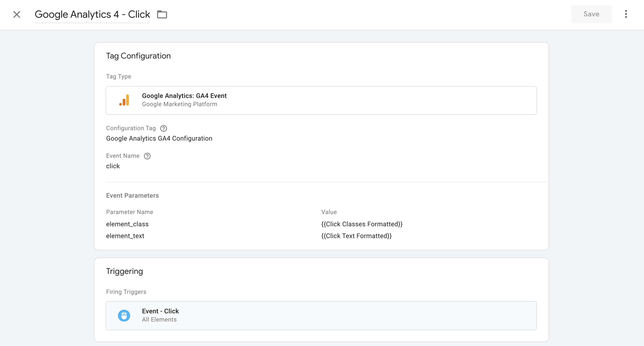Click the All Elements trigger subtitle
This screenshot has width=644, height=346.
[159, 319]
